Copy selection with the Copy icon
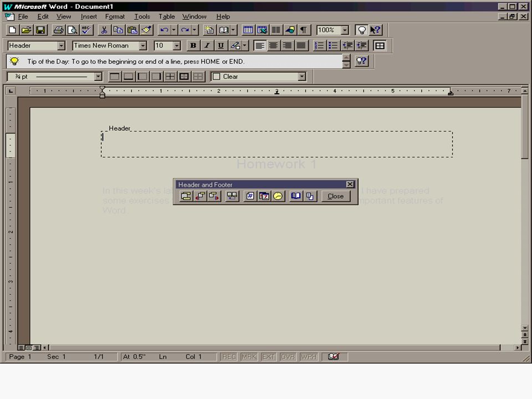532x399 pixels. (x=118, y=30)
